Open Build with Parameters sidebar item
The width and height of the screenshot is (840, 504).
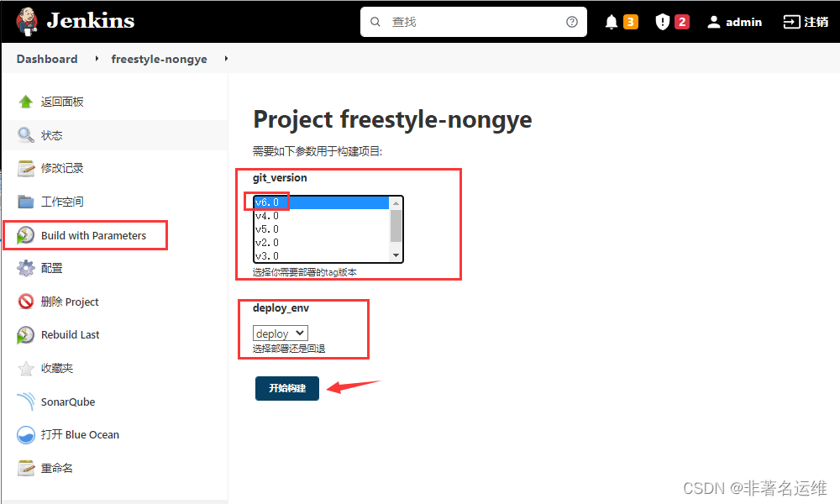click(93, 236)
